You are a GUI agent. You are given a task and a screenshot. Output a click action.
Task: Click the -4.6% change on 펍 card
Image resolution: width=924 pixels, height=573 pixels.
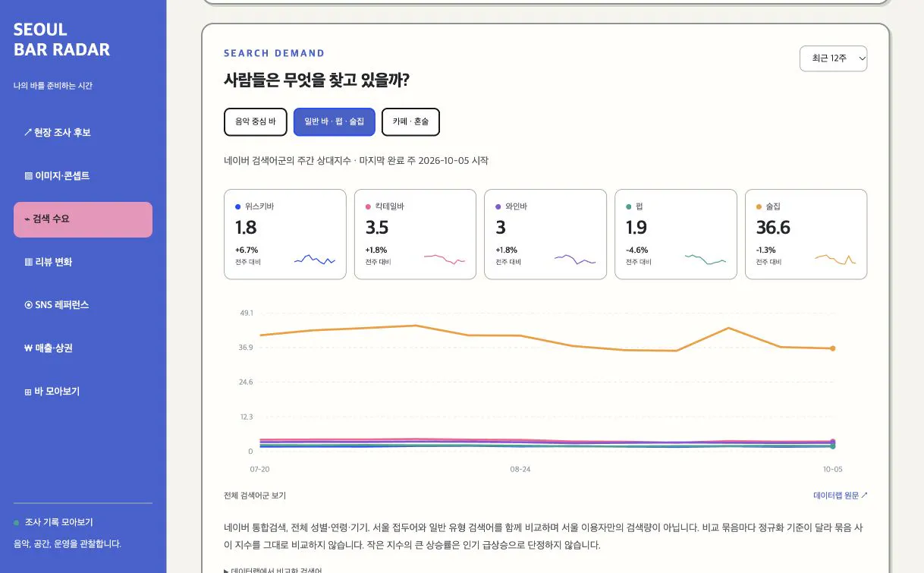[x=636, y=250]
